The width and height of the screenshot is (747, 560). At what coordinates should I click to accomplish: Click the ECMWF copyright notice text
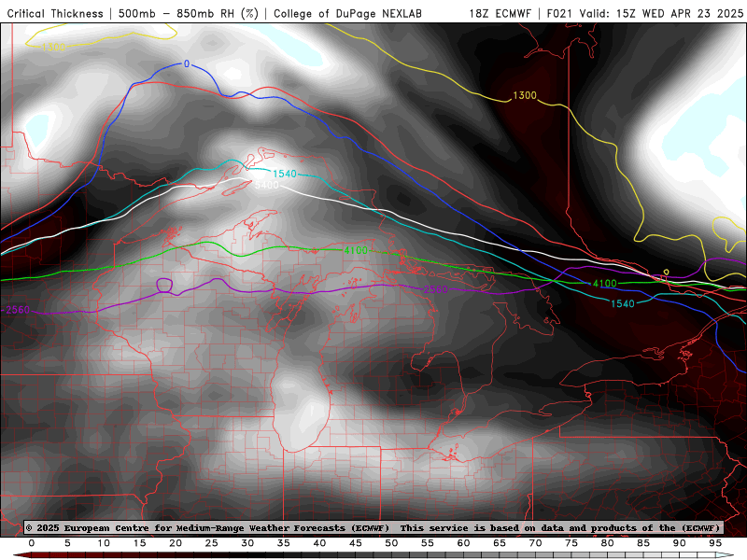[x=207, y=527]
